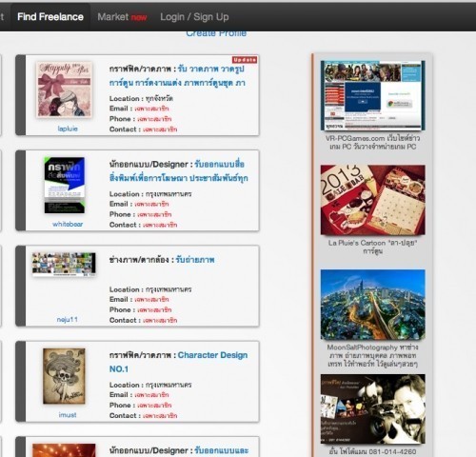The width and height of the screenshot is (476, 457).
Task: Click the VR-PCGames.com caption link
Action: pos(373,143)
